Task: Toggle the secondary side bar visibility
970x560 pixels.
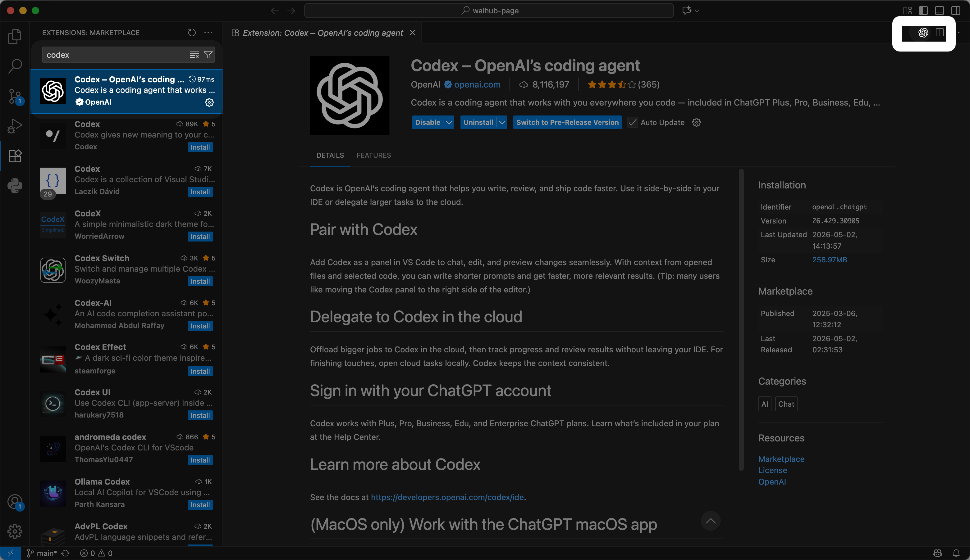Action: [955, 10]
